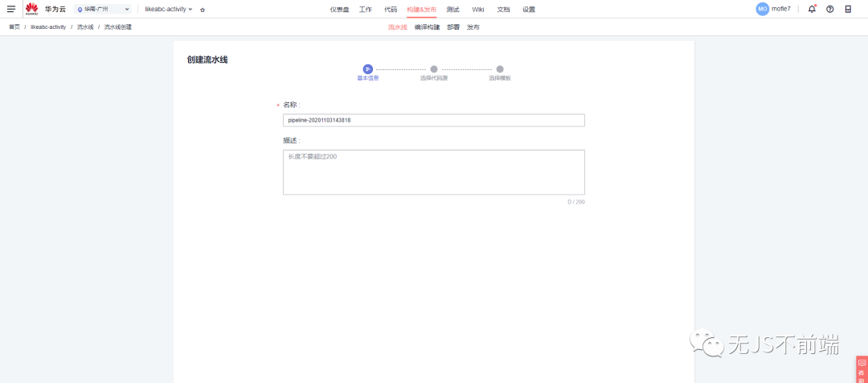The image size is (868, 383).
Task: Switch to the 编译构建 sub-tab
Action: (427, 27)
